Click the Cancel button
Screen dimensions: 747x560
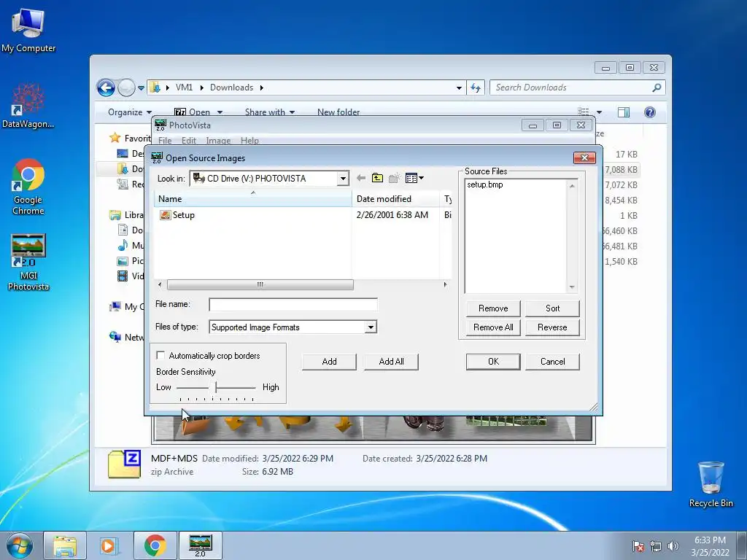(553, 362)
